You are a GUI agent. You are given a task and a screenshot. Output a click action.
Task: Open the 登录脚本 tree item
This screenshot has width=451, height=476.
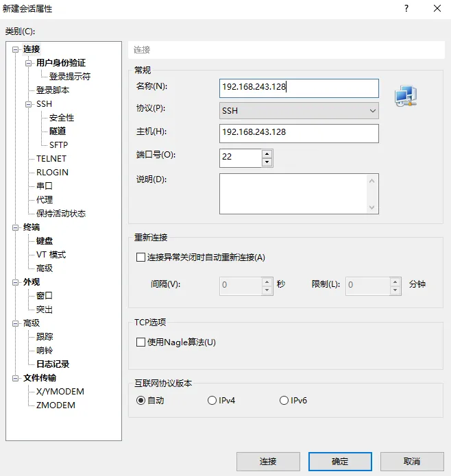coord(53,90)
